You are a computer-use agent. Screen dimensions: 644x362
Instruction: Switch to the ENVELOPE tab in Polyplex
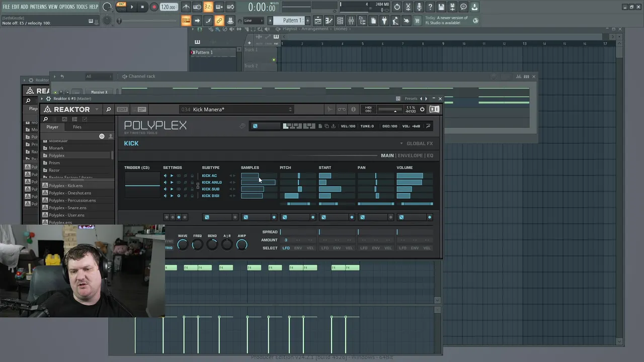pyautogui.click(x=410, y=155)
